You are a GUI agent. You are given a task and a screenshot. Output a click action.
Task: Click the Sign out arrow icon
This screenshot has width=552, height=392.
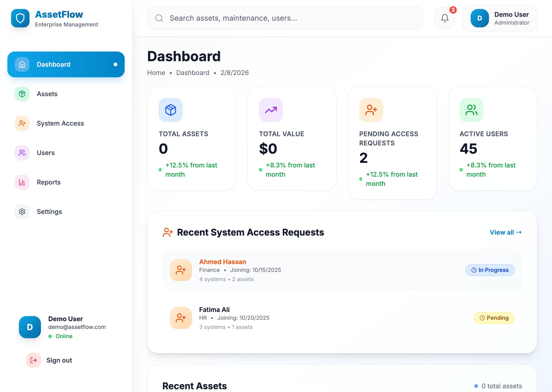tap(33, 360)
